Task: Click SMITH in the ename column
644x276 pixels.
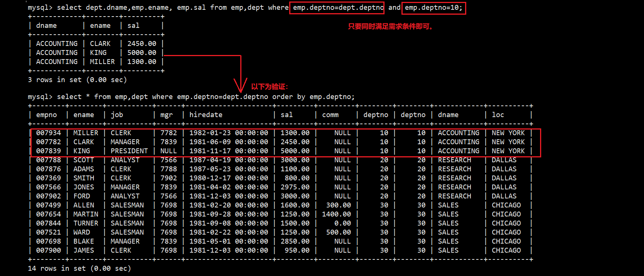Action: (84, 178)
